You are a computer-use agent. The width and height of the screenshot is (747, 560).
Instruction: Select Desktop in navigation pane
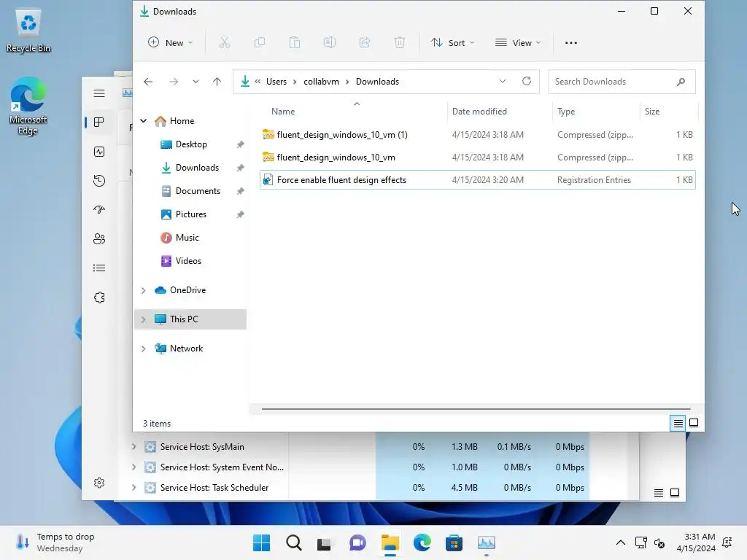point(190,144)
